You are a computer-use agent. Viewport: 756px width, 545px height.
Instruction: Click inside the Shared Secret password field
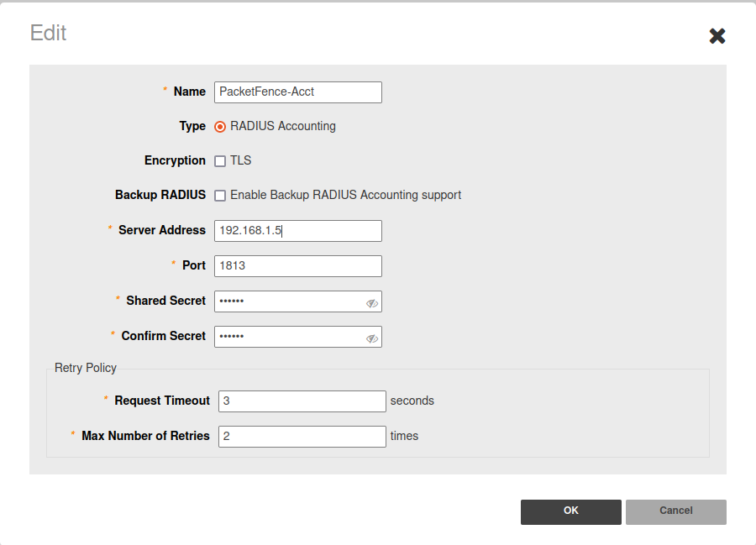286,301
